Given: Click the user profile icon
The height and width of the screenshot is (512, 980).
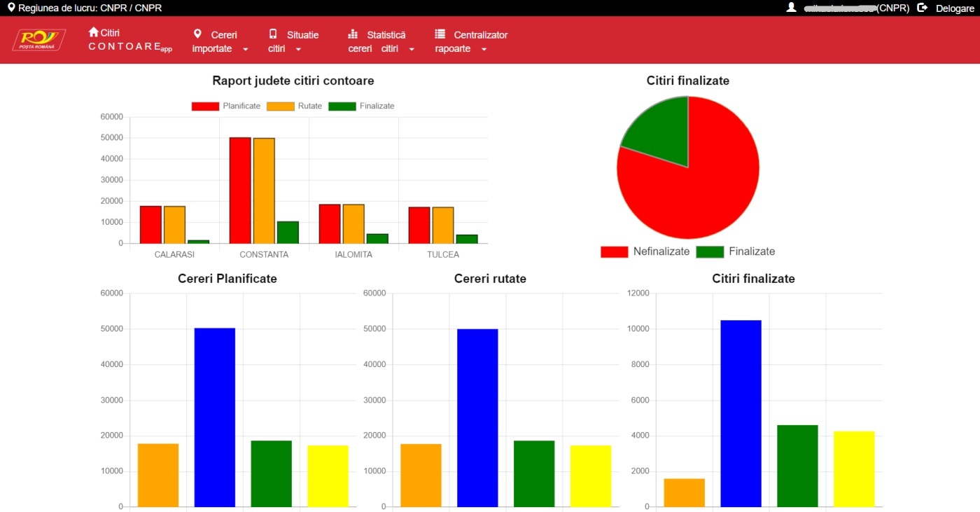Looking at the screenshot, I should tap(792, 8).
